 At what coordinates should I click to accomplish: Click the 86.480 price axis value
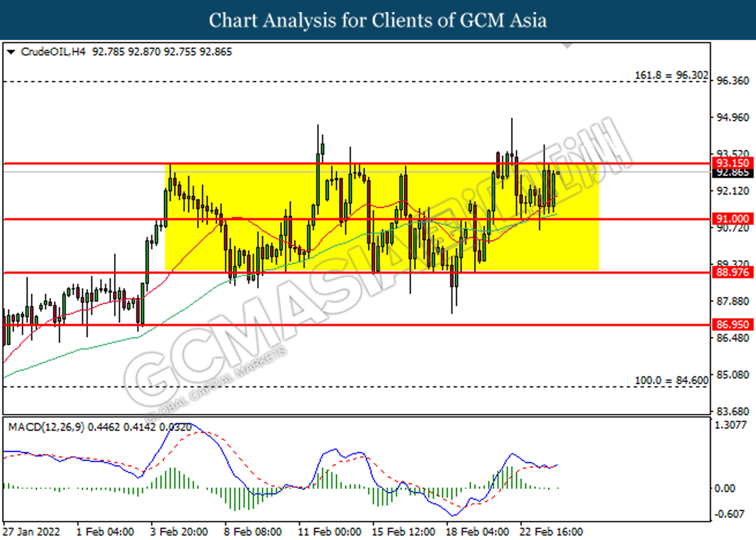733,338
